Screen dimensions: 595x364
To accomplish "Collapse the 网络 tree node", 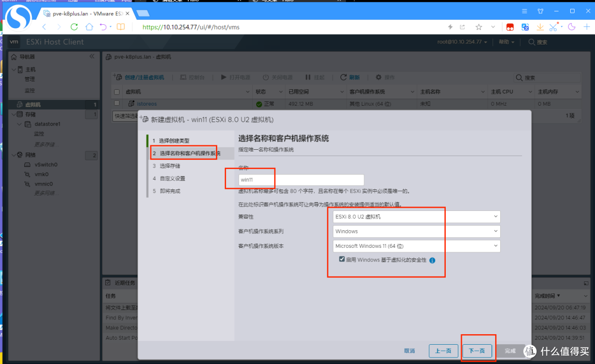I will click(14, 155).
